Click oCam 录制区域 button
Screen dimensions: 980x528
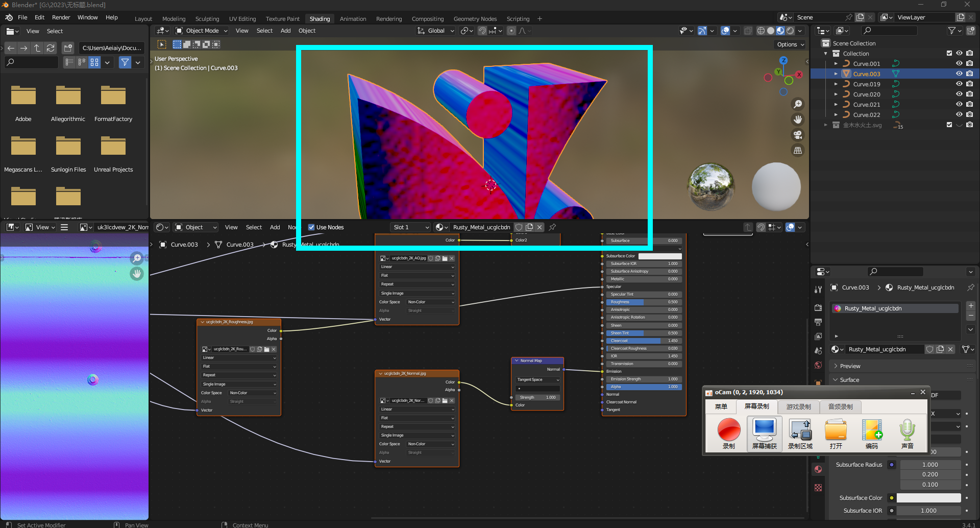click(800, 433)
